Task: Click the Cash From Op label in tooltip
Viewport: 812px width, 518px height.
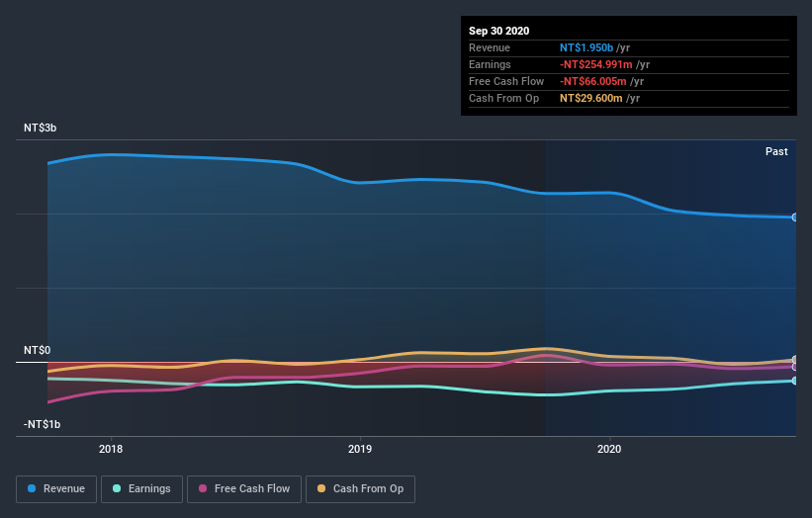Action: [503, 98]
